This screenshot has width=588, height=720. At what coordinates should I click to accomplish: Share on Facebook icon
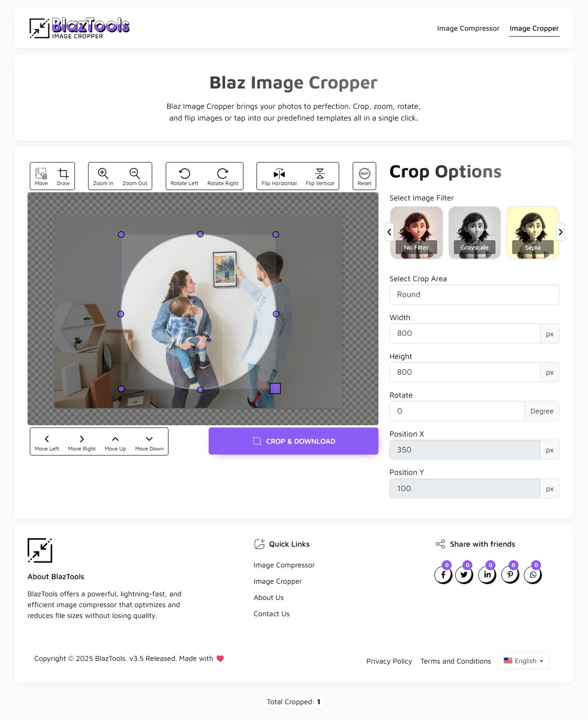pos(443,575)
